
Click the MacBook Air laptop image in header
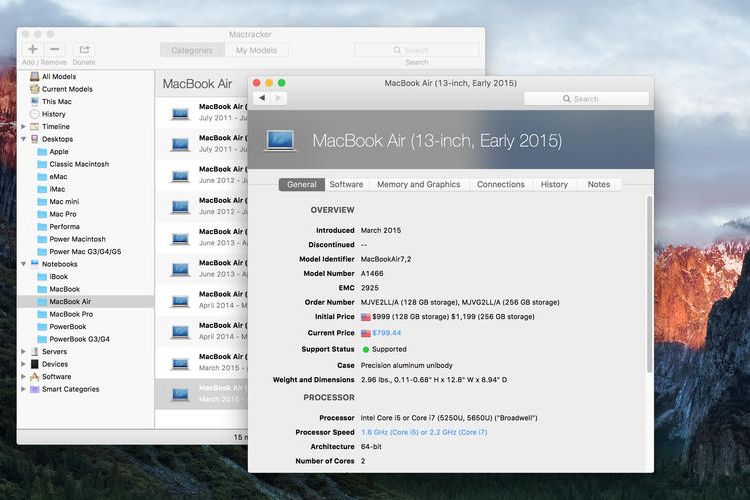pyautogui.click(x=280, y=141)
